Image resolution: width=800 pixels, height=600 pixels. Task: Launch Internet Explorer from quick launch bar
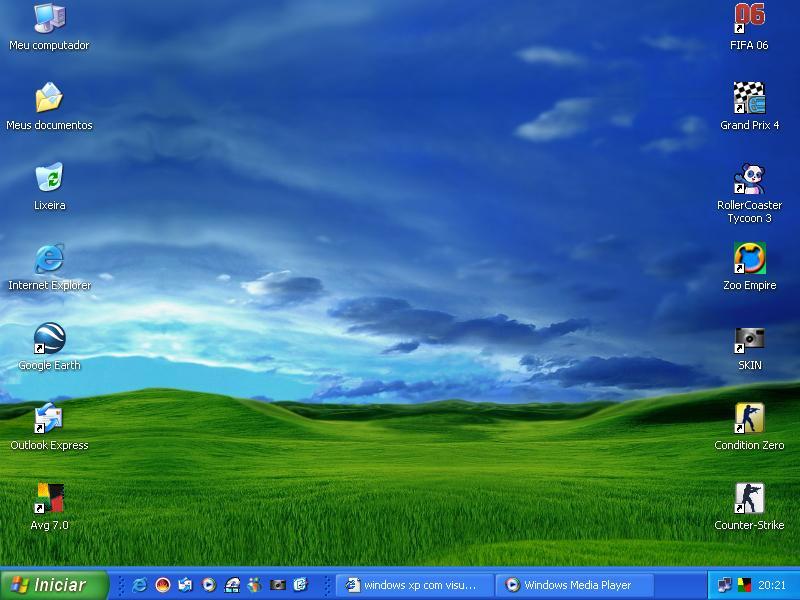[x=139, y=585]
